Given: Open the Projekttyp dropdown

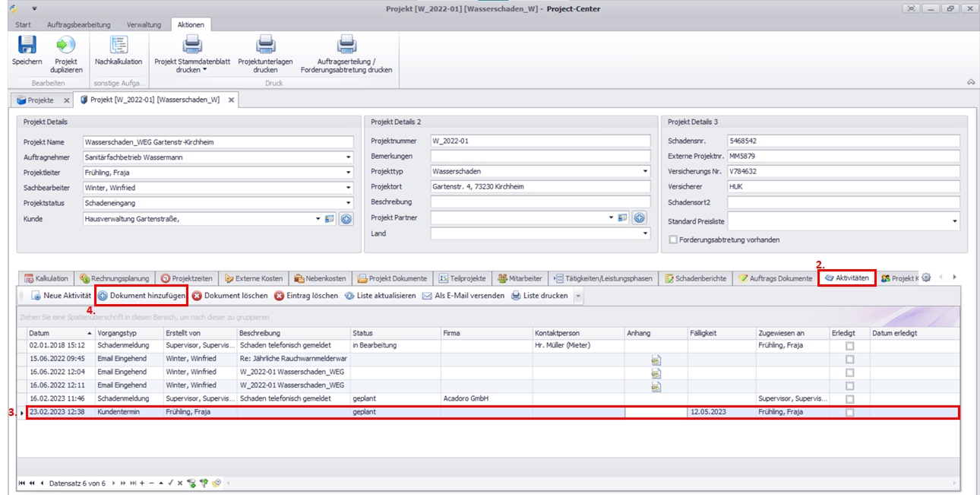Looking at the screenshot, I should (645, 172).
